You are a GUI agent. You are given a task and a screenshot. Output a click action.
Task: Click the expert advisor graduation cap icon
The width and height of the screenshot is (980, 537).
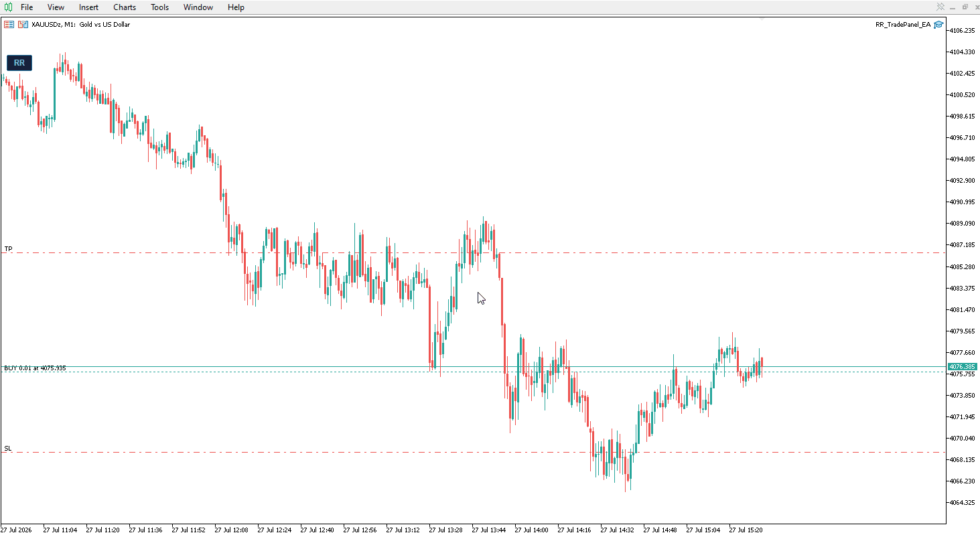click(x=938, y=25)
